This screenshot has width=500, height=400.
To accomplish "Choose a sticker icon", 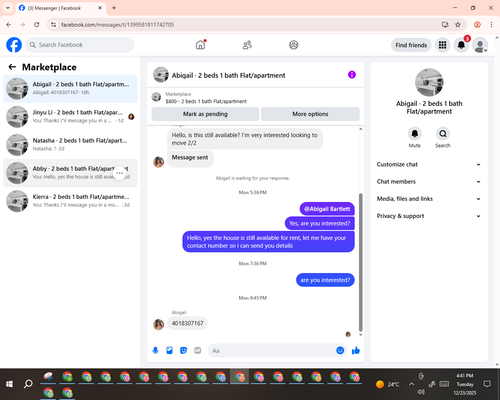I will click(183, 350).
